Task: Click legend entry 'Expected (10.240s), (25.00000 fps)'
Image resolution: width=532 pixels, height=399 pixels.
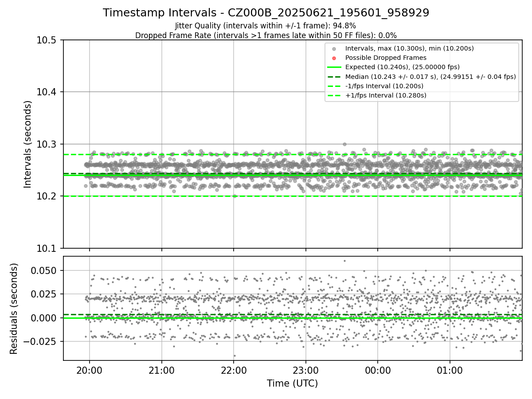Action: click(403, 67)
